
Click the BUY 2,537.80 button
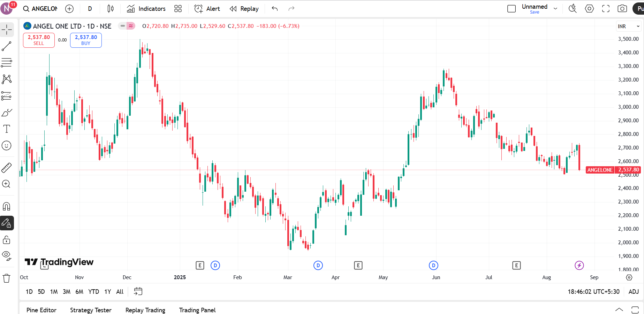(x=86, y=40)
